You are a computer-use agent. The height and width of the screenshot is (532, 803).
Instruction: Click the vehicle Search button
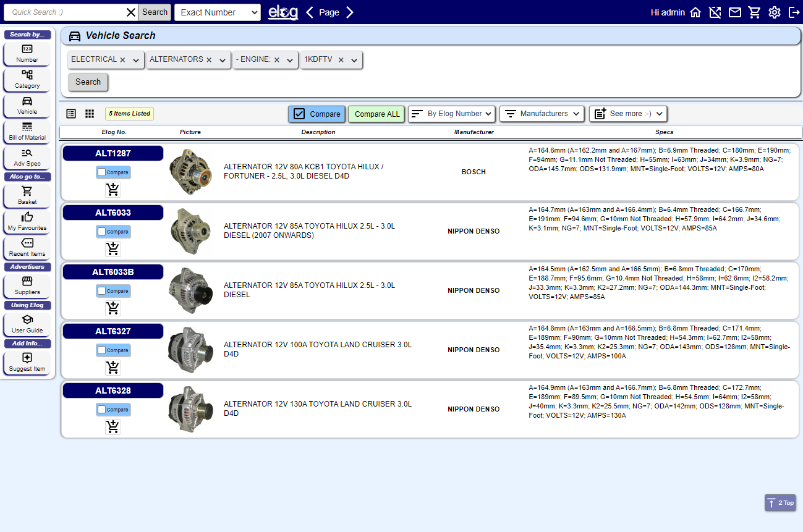88,82
